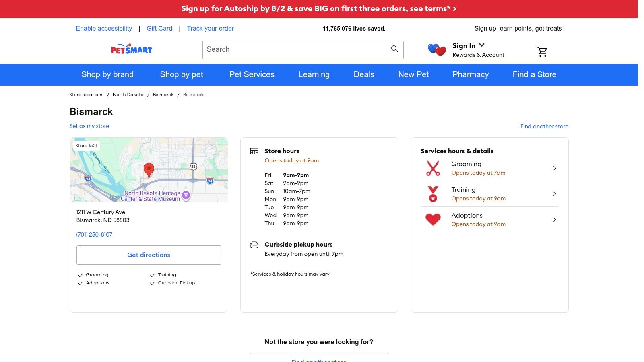Click the Adoptions heart icon
Image resolution: width=644 pixels, height=362 pixels.
433,220
